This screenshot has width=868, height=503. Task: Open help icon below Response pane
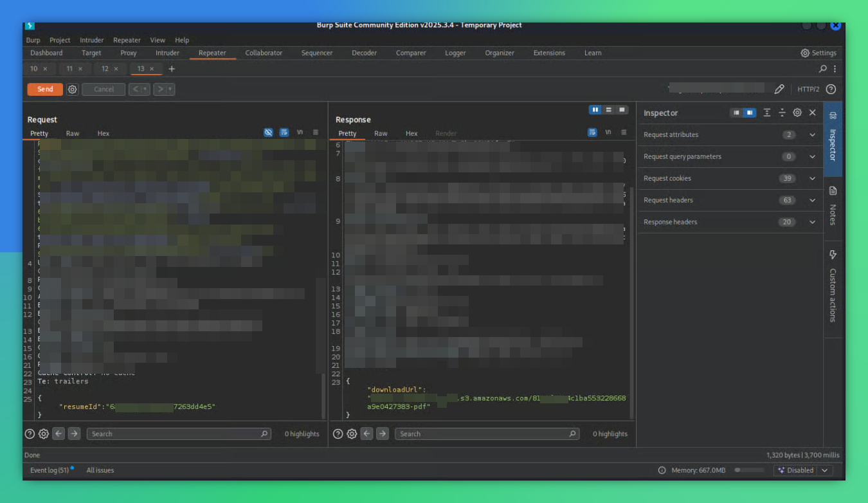click(x=338, y=434)
